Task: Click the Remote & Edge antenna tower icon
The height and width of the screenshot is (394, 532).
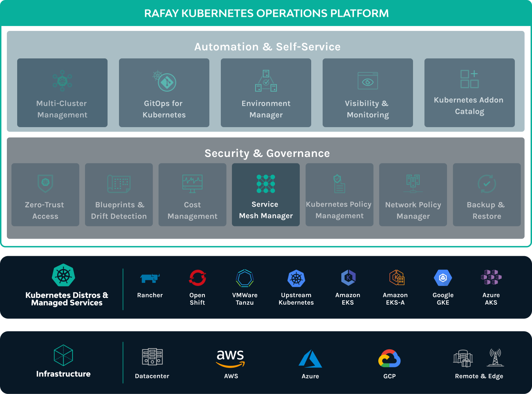Action: pyautogui.click(x=495, y=357)
